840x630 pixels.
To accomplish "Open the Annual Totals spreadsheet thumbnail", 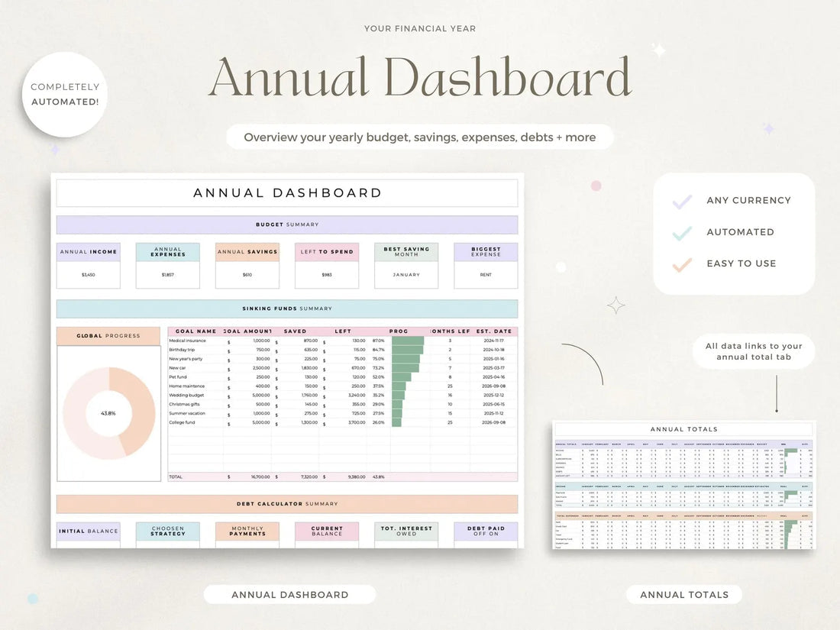I will click(x=683, y=485).
